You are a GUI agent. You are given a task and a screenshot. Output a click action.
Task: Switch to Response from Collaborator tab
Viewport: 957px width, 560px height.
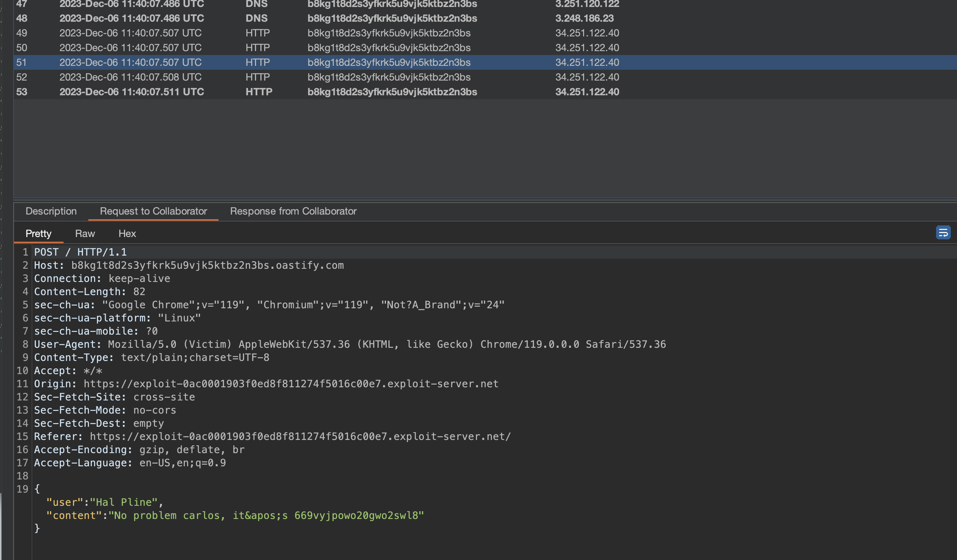[x=293, y=211]
